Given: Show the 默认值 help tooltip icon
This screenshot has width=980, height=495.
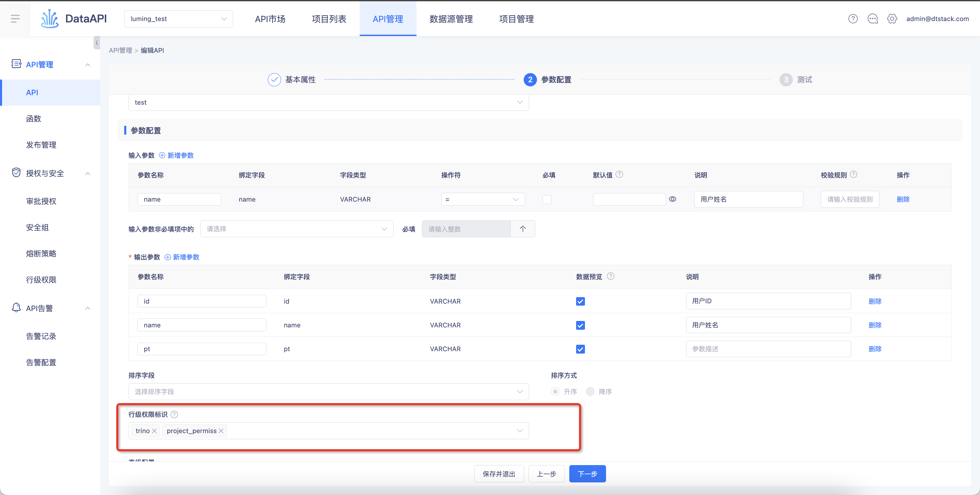Looking at the screenshot, I should (619, 174).
